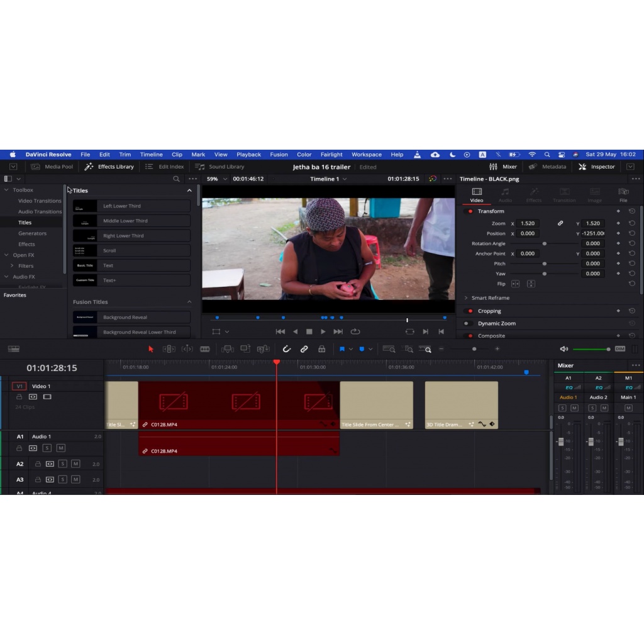Click the Position Lock padlock toolbar icon

coord(321,349)
